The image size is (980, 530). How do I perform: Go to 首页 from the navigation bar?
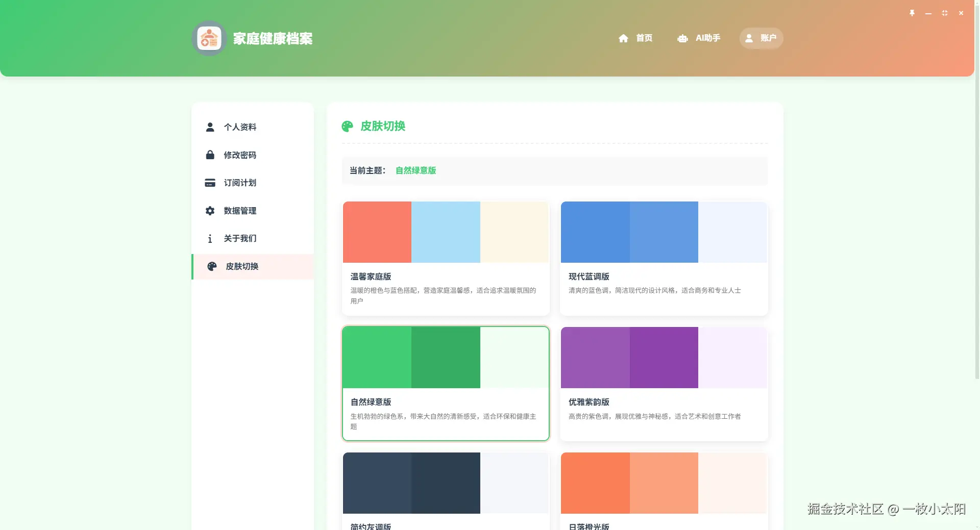click(x=644, y=38)
